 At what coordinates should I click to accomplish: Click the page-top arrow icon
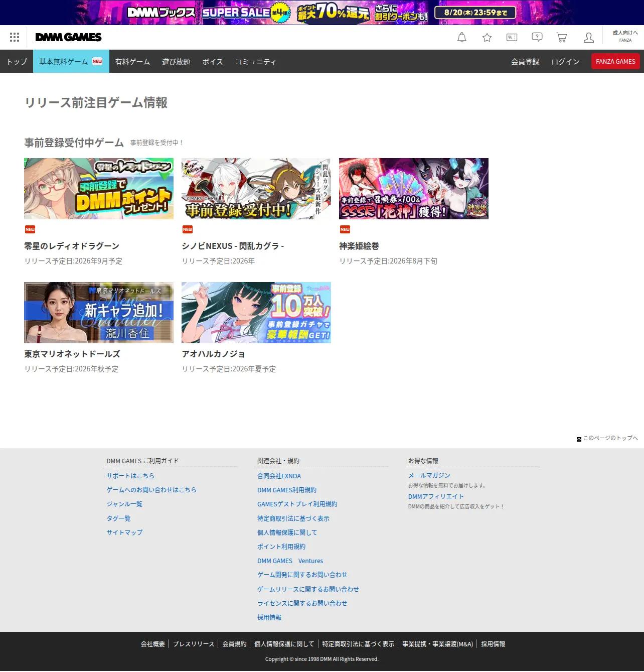point(579,439)
